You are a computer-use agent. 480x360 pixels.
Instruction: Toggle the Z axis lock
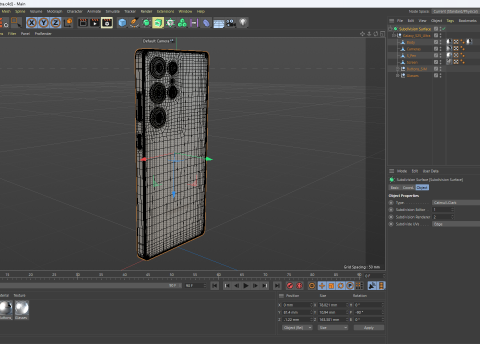[56, 23]
